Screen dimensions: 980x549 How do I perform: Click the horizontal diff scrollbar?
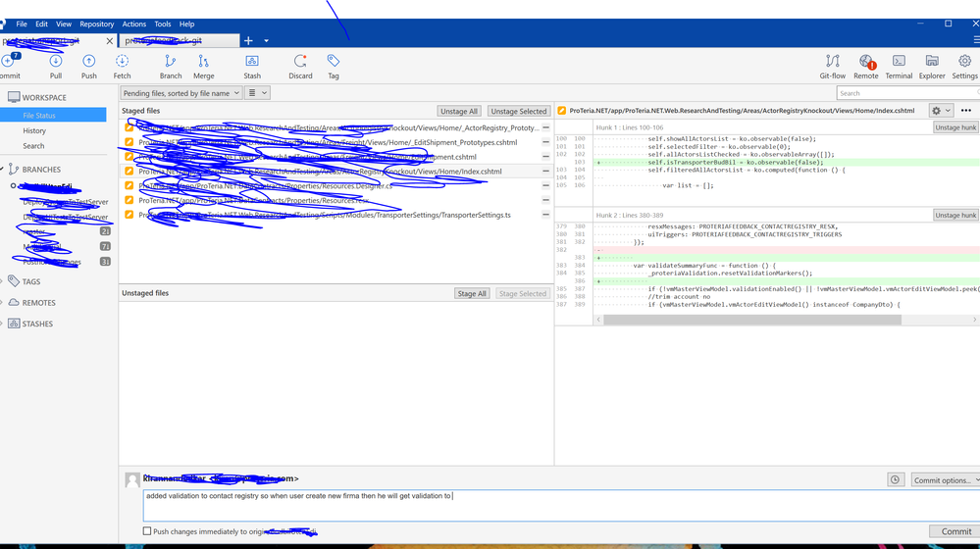(751, 320)
